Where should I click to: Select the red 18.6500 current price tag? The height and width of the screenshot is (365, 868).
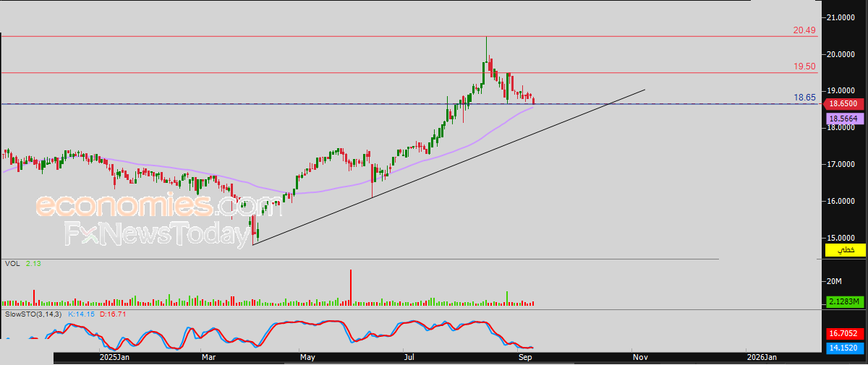[842, 104]
